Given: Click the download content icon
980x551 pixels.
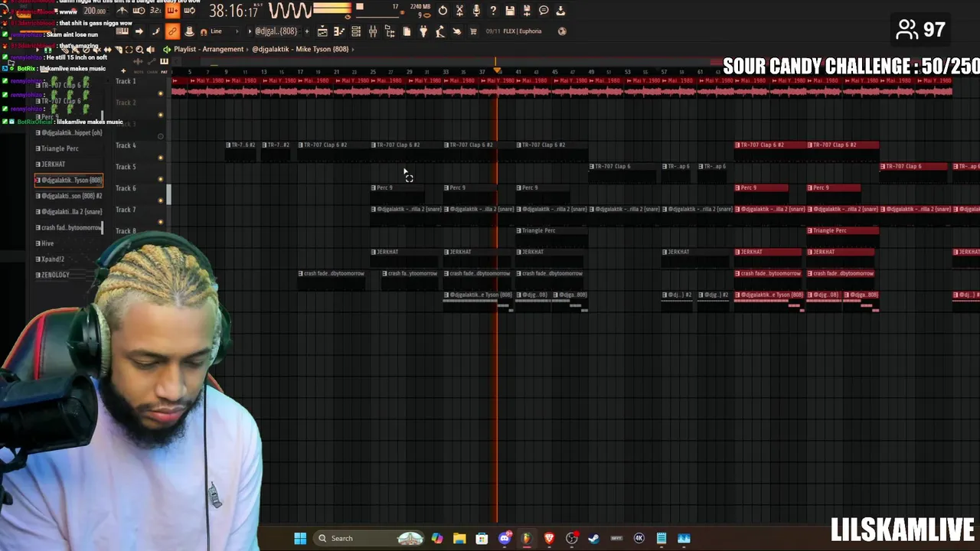Looking at the screenshot, I should click(x=560, y=11).
